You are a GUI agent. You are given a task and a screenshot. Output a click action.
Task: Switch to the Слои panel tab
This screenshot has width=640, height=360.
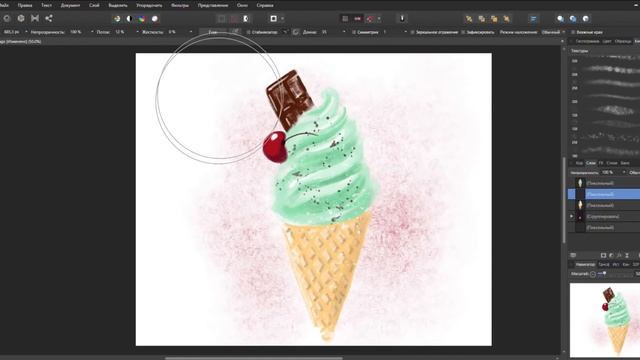(591, 163)
